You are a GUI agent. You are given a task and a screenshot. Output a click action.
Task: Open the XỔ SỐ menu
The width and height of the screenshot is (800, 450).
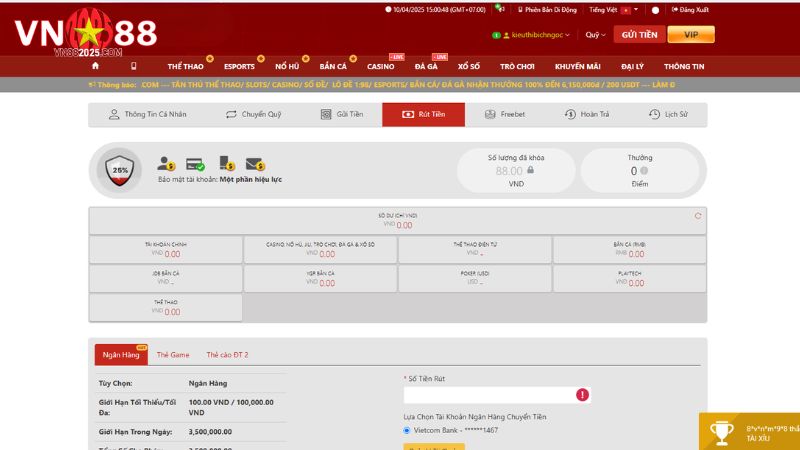[468, 66]
